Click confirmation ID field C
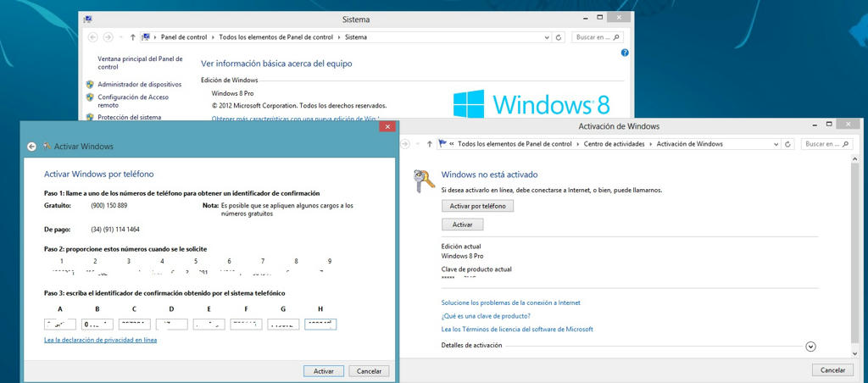This screenshot has height=383, width=868. point(134,325)
